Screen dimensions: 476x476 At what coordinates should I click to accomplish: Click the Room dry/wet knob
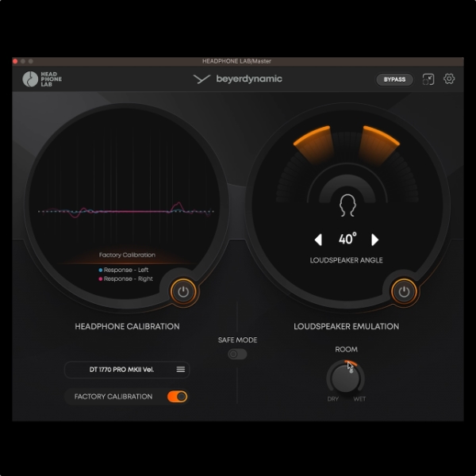pyautogui.click(x=345, y=378)
